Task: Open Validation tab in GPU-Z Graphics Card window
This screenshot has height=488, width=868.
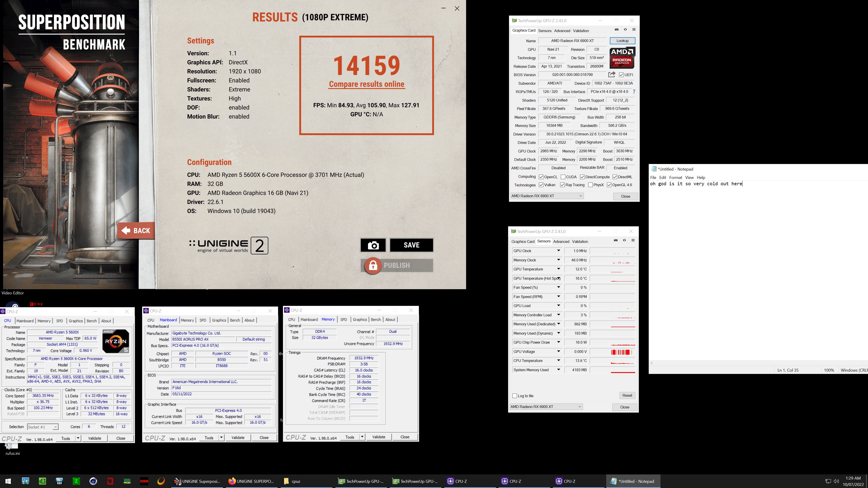Action: 580,31
